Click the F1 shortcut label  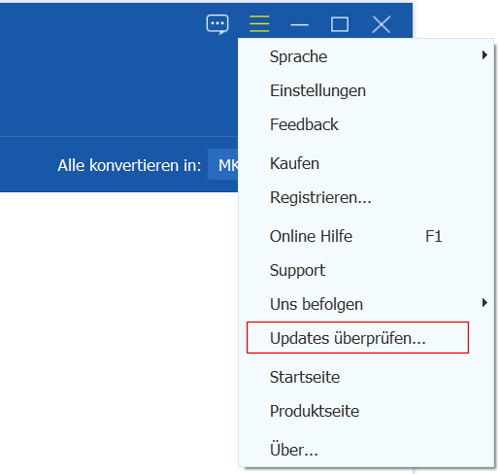pos(433,236)
